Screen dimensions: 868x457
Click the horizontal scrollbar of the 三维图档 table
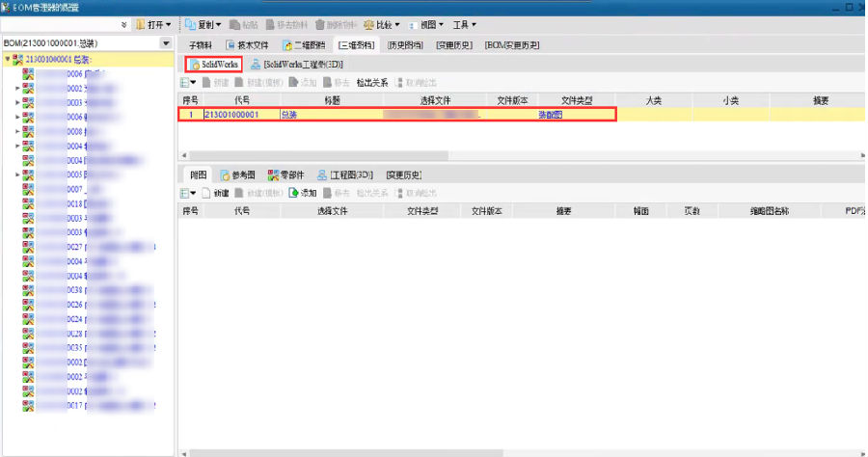coord(319,155)
